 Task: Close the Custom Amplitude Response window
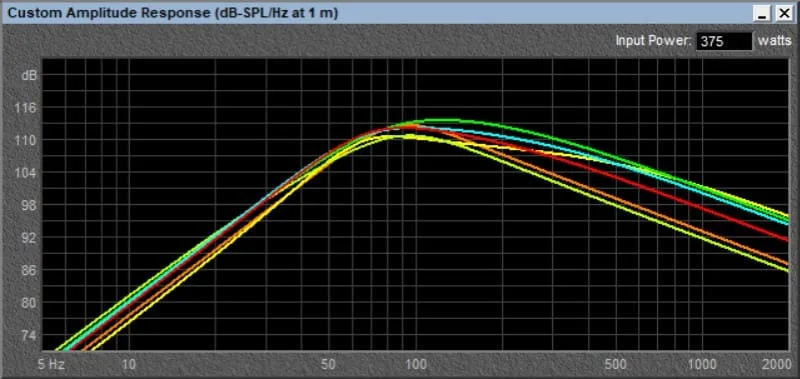pos(783,14)
